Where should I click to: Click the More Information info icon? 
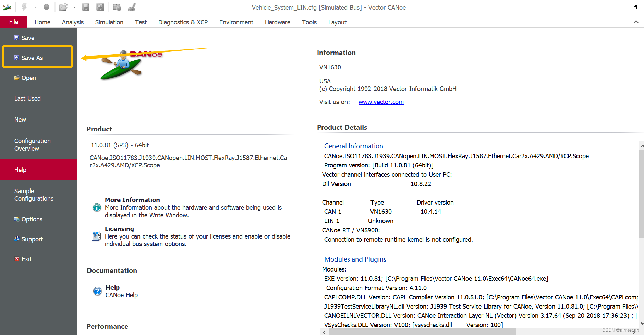pyautogui.click(x=97, y=207)
